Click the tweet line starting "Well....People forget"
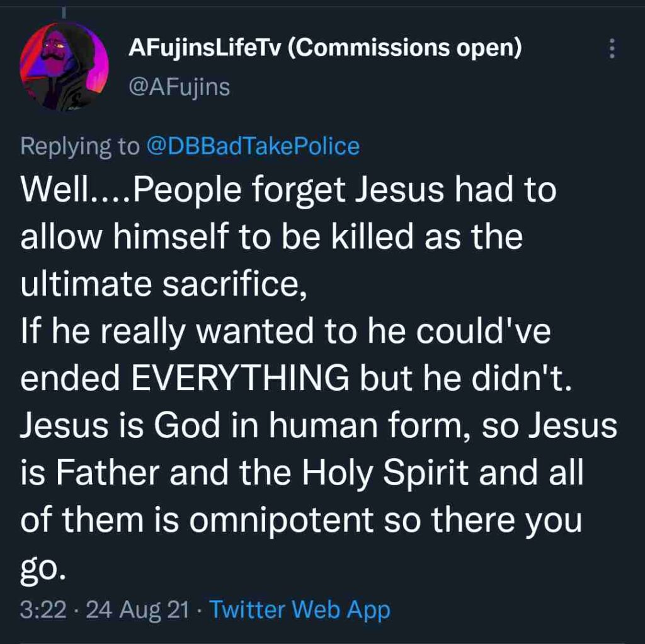645x644 pixels. [288, 190]
